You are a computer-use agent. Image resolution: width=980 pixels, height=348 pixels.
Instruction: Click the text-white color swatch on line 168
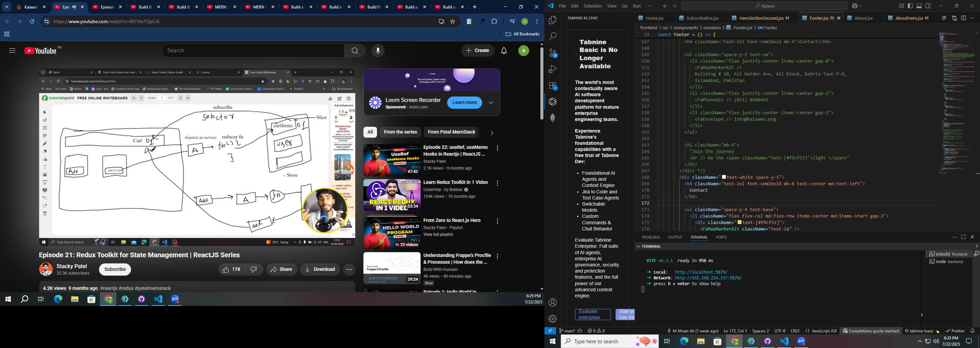tap(723, 177)
